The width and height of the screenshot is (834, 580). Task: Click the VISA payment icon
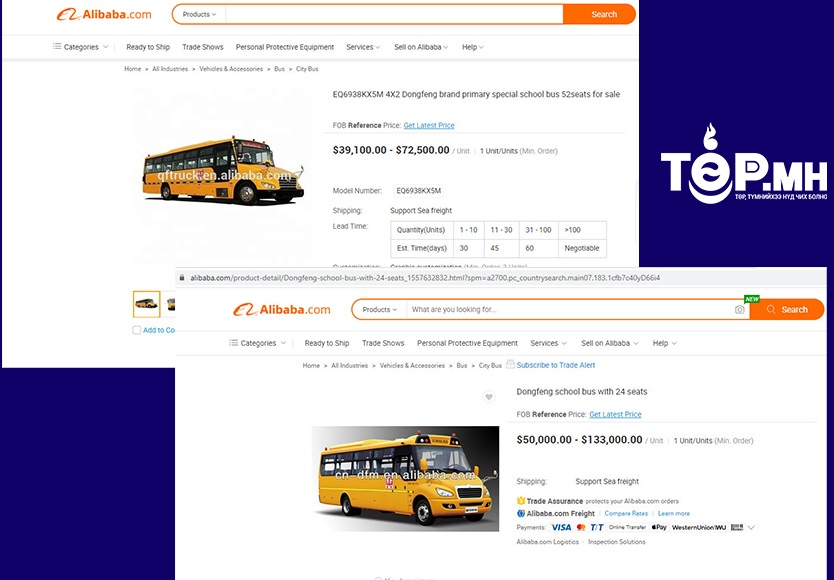(x=561, y=527)
